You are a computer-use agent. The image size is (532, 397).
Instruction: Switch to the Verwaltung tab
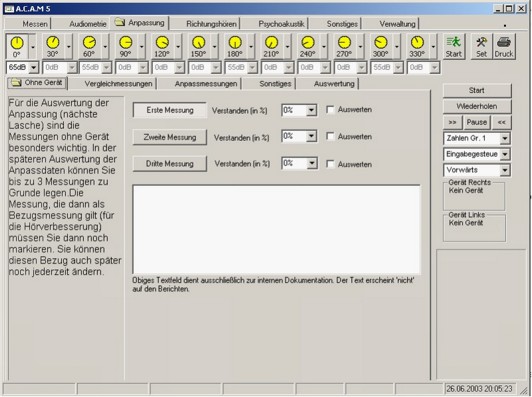pos(397,24)
